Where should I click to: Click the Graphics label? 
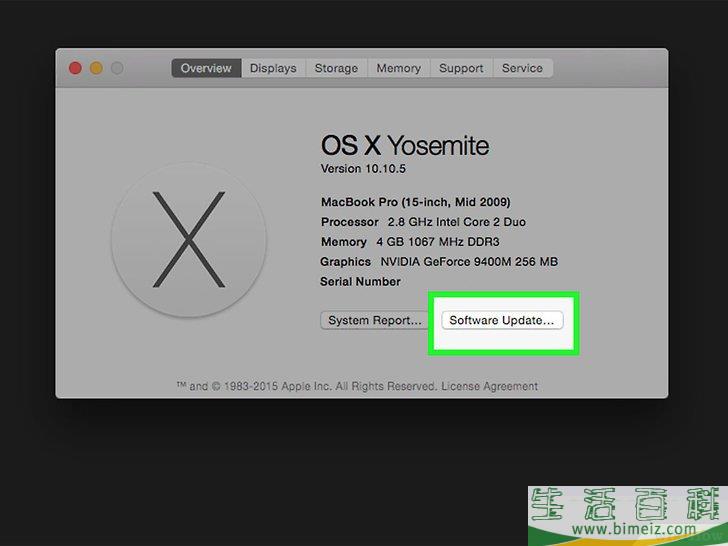coord(345,262)
